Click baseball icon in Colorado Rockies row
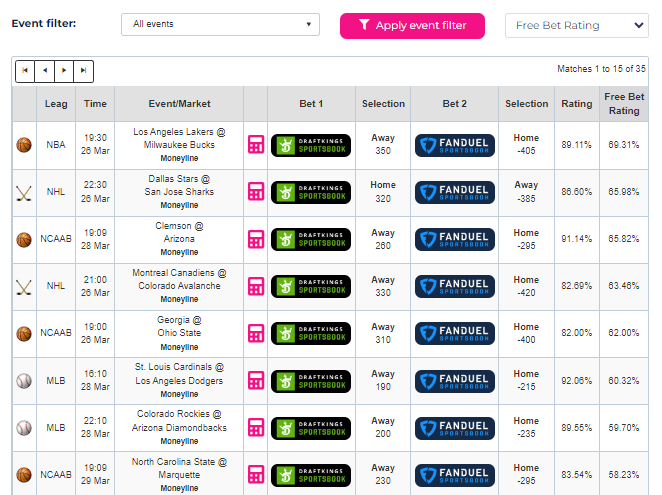Image resolution: width=662 pixels, height=495 pixels. pos(24,428)
